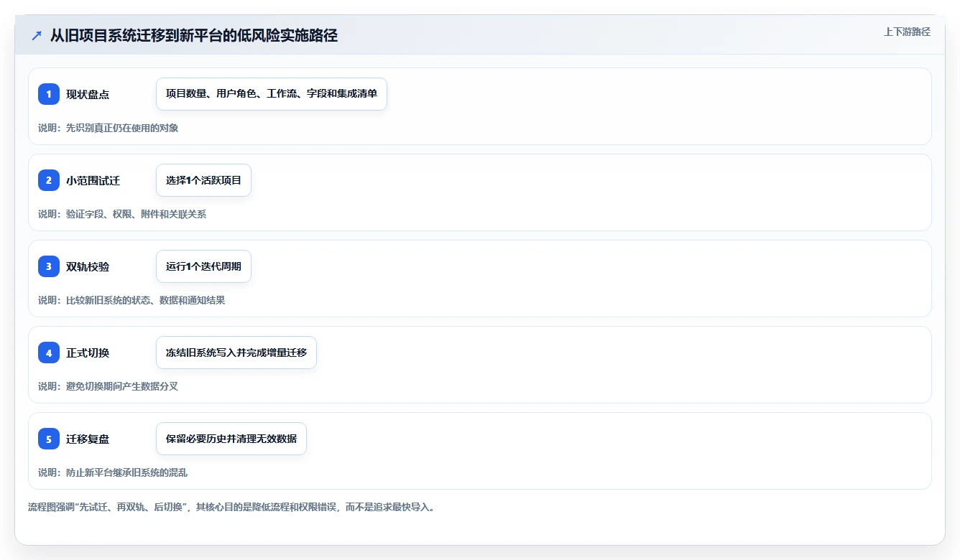Click the 迁移复盘 step title
Viewport: 960px width, 560px height.
[x=88, y=439]
